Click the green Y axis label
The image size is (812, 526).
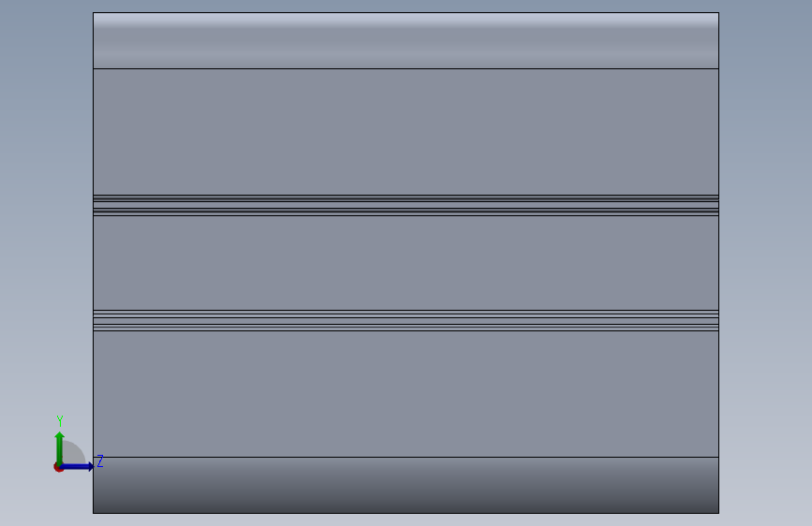[x=60, y=421]
